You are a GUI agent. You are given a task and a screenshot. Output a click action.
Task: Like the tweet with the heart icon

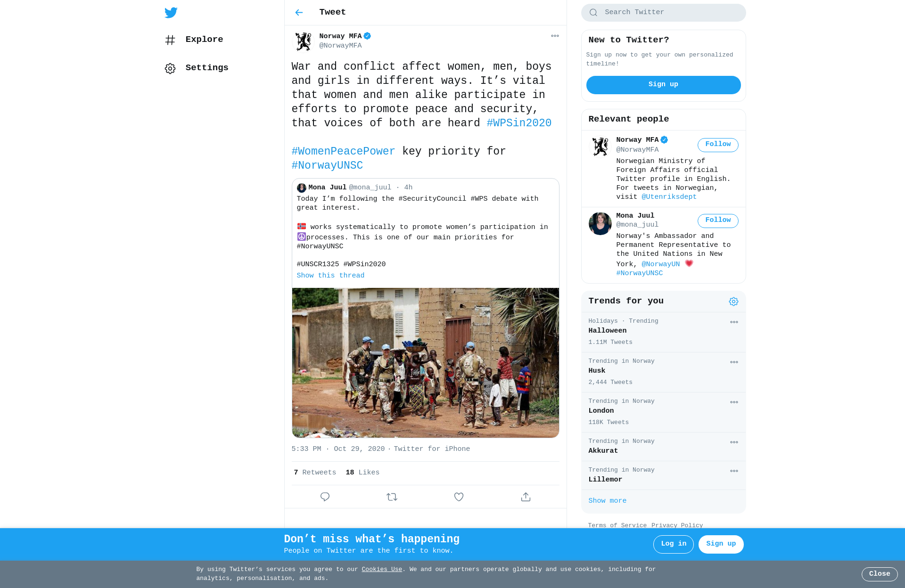[459, 497]
